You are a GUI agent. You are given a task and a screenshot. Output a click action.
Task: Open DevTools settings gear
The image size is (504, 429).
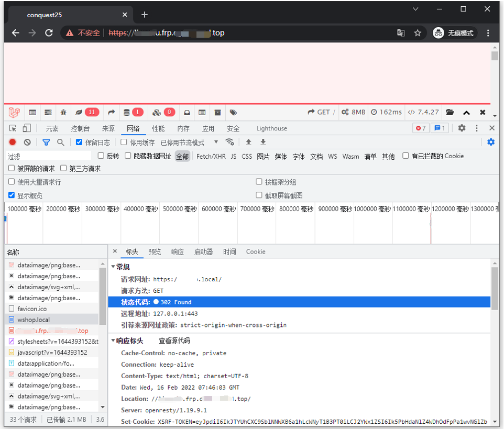click(462, 128)
